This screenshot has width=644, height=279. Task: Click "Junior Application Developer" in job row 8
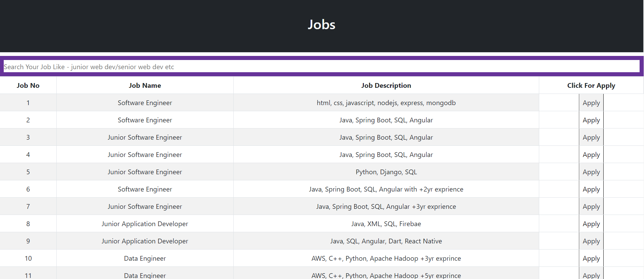pos(145,224)
